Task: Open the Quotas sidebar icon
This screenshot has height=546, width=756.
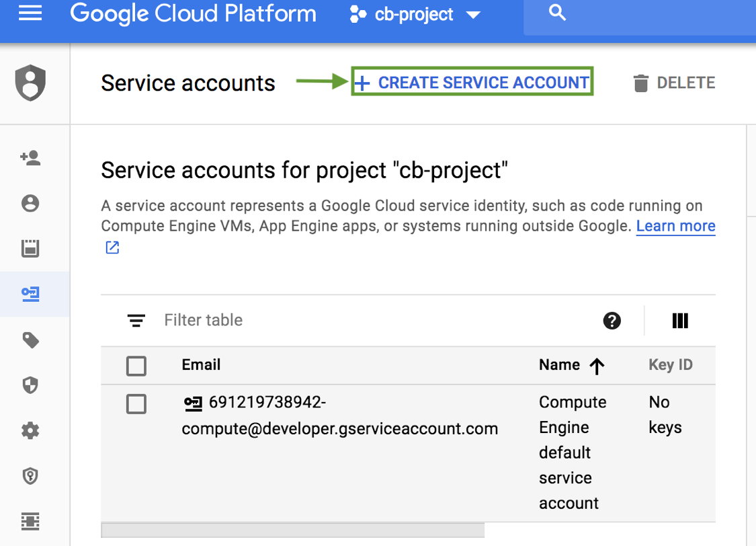Action: pyautogui.click(x=30, y=521)
